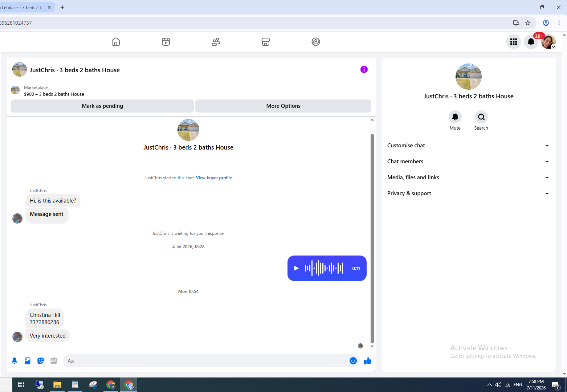567x392 pixels.
Task: Click the 'Very interested' message
Action: pyautogui.click(x=48, y=336)
